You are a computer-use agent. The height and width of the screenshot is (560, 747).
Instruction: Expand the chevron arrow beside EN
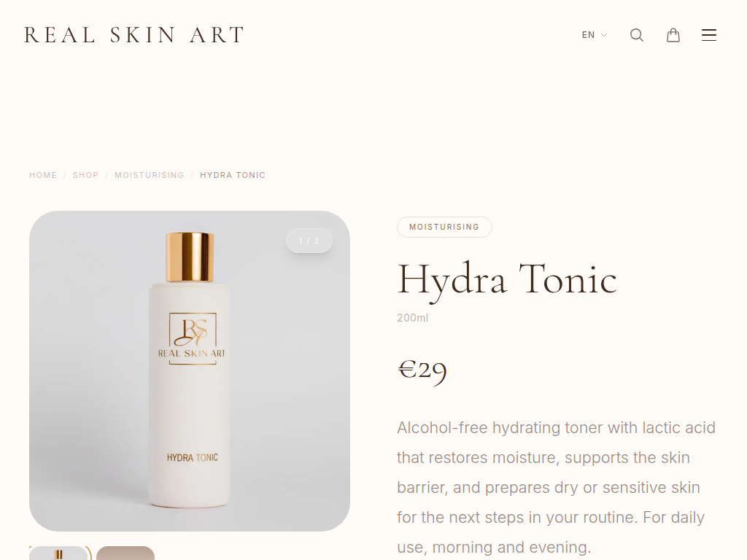[x=604, y=35]
